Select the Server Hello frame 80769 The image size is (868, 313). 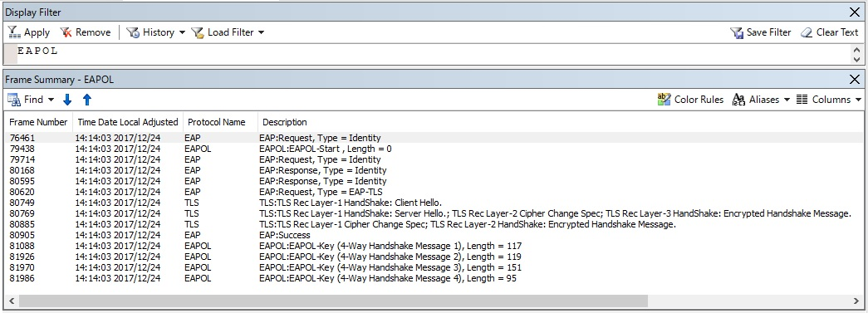click(434, 213)
